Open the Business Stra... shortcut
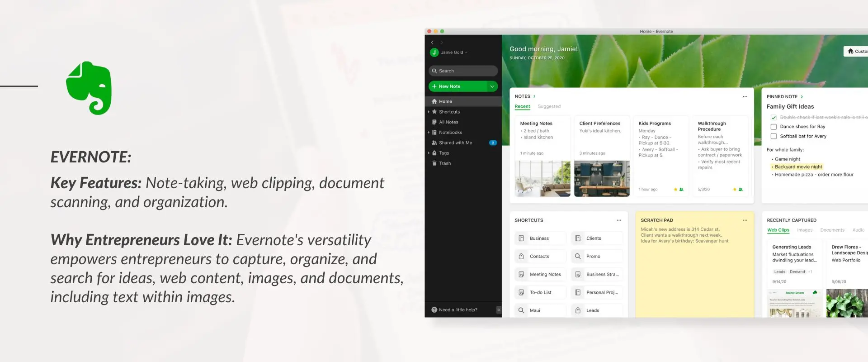This screenshot has width=868, height=362. click(x=597, y=275)
